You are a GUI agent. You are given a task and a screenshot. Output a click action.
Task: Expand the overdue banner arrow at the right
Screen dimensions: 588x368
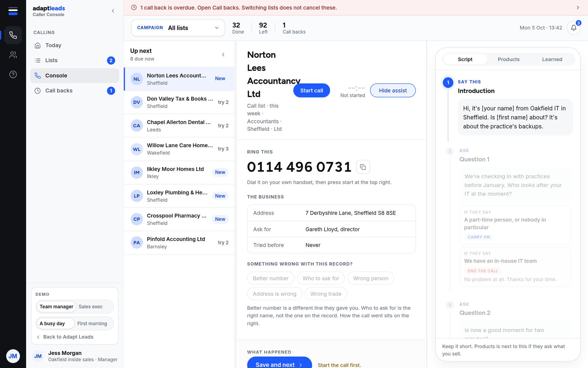[578, 8]
